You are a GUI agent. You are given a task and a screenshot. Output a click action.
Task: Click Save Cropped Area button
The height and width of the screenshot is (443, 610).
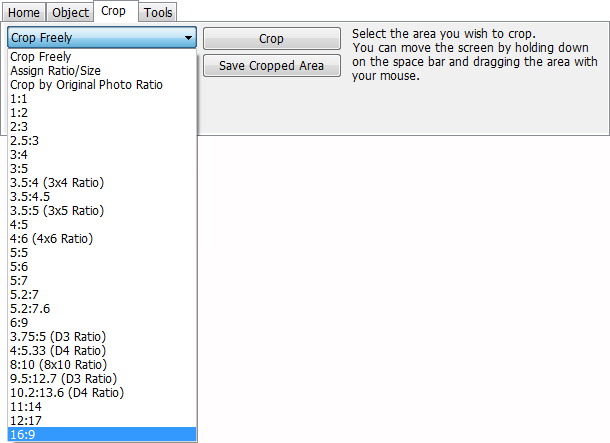click(272, 65)
